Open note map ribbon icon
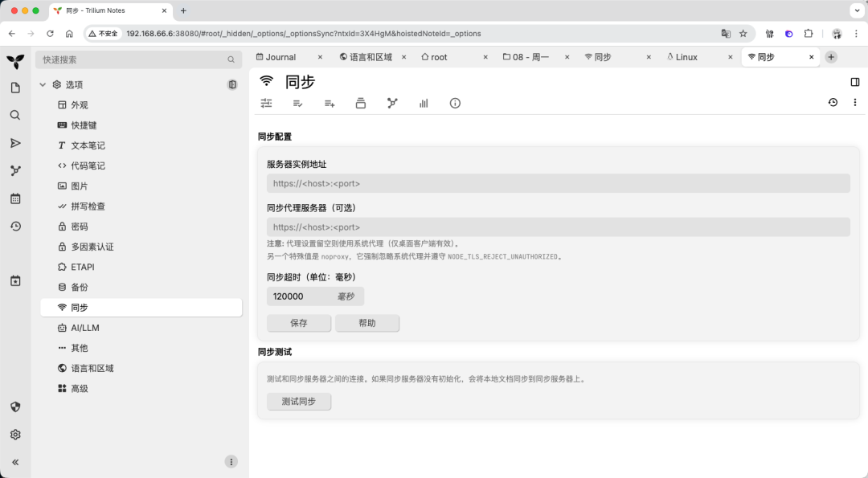 point(392,103)
